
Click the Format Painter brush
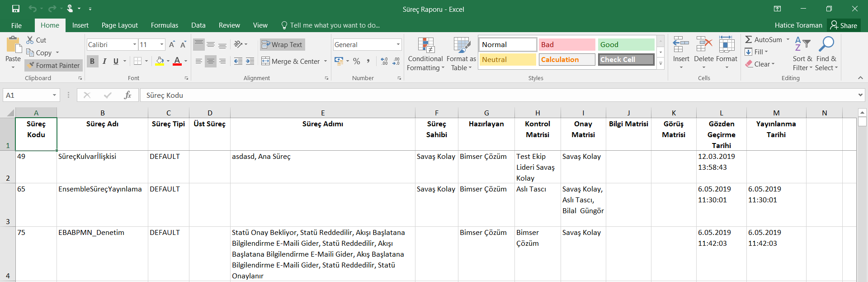tap(53, 65)
